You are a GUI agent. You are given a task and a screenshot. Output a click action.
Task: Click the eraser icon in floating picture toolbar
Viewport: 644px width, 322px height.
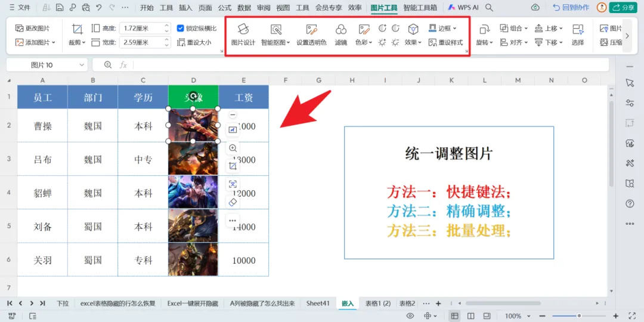click(x=233, y=202)
